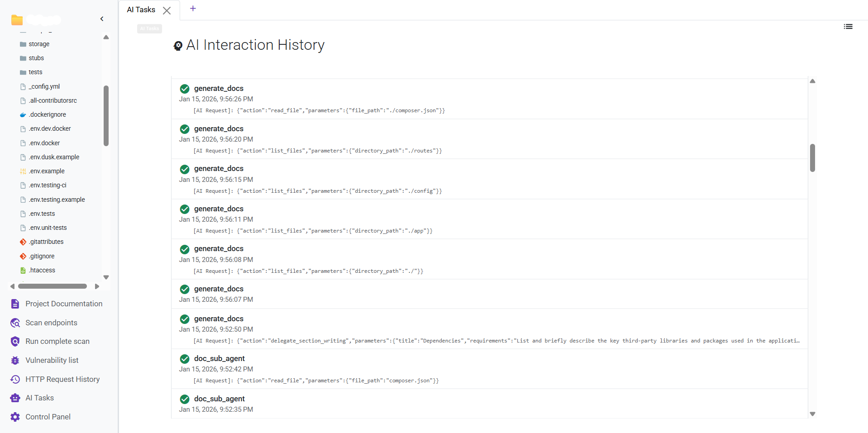Viewport: 868px width, 433px height.
Task: Open the _config.yml file
Action: pos(44,86)
